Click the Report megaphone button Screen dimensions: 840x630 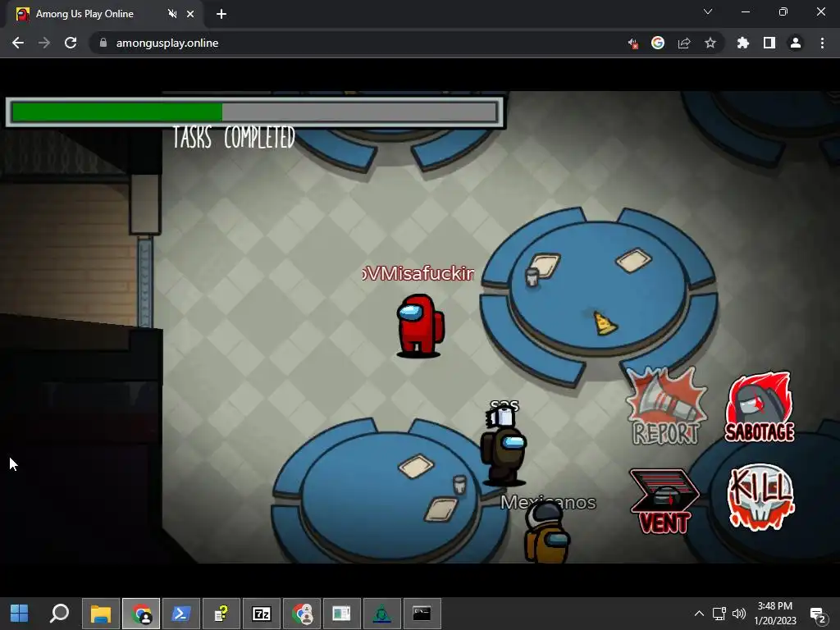pyautogui.click(x=666, y=406)
